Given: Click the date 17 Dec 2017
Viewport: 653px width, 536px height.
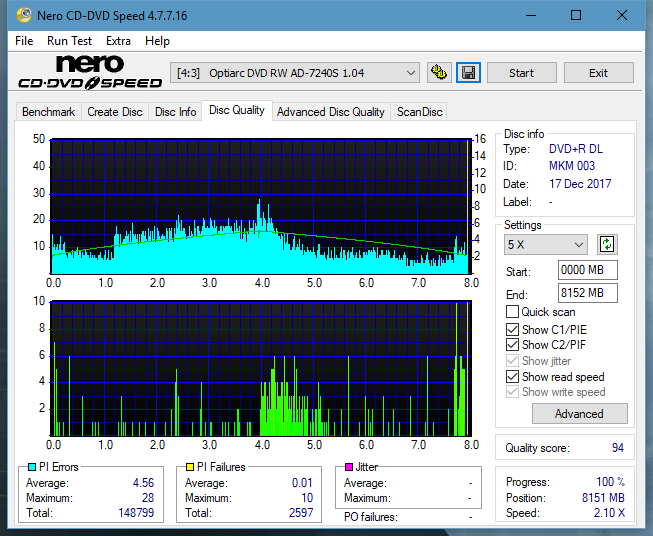Looking at the screenshot, I should point(580,184).
